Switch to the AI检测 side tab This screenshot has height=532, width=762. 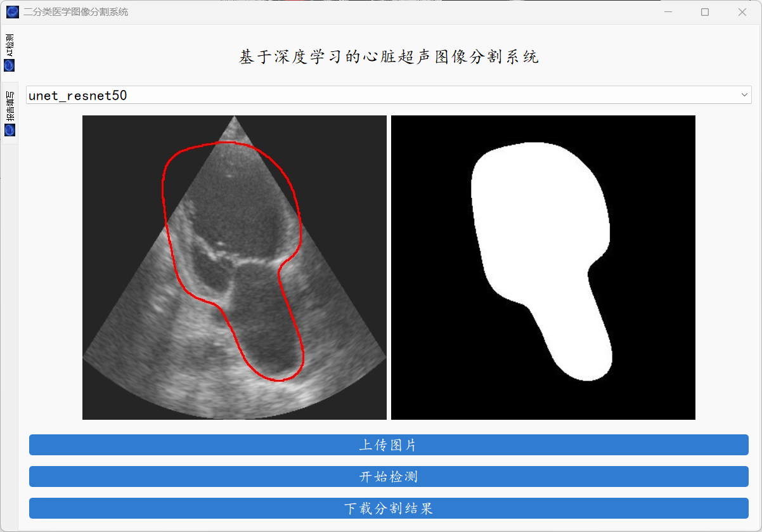(10, 53)
